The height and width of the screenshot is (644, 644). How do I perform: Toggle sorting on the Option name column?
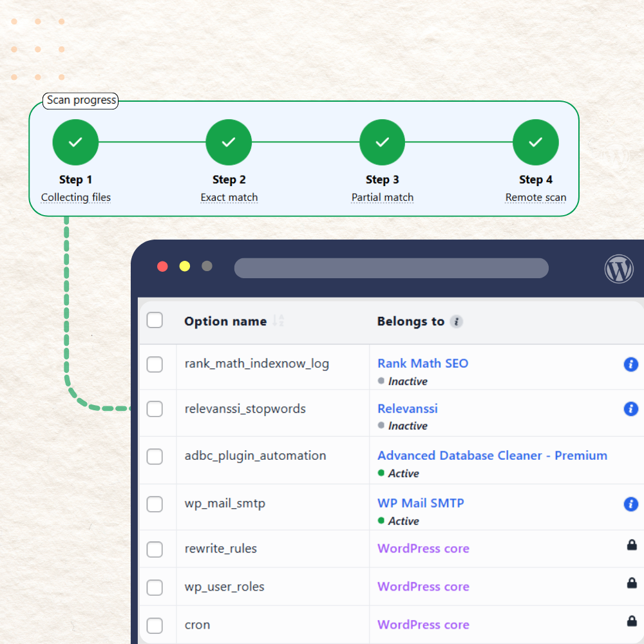pos(278,321)
